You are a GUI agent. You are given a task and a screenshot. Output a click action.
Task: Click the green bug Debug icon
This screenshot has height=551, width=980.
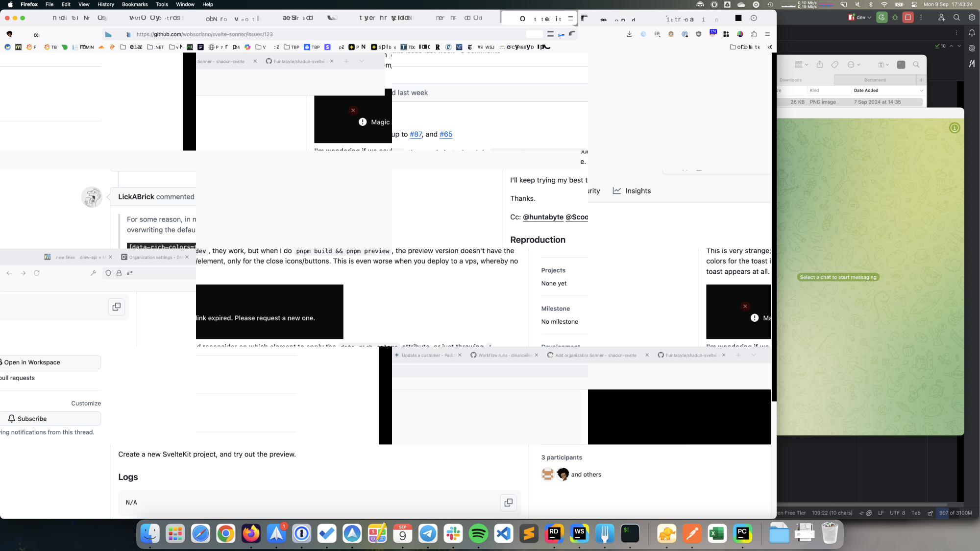895,18
